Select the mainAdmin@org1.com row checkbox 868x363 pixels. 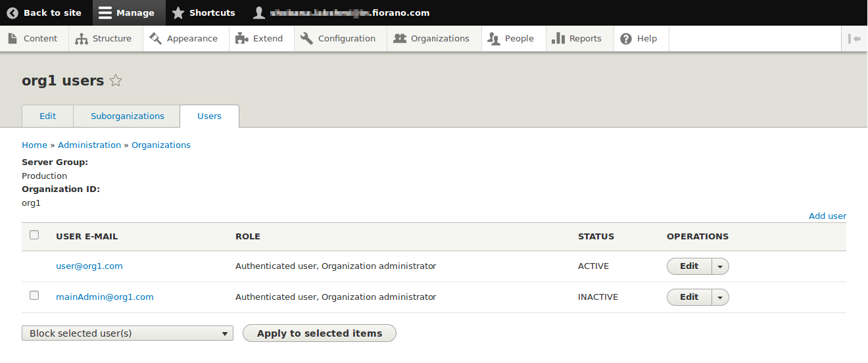click(x=34, y=295)
